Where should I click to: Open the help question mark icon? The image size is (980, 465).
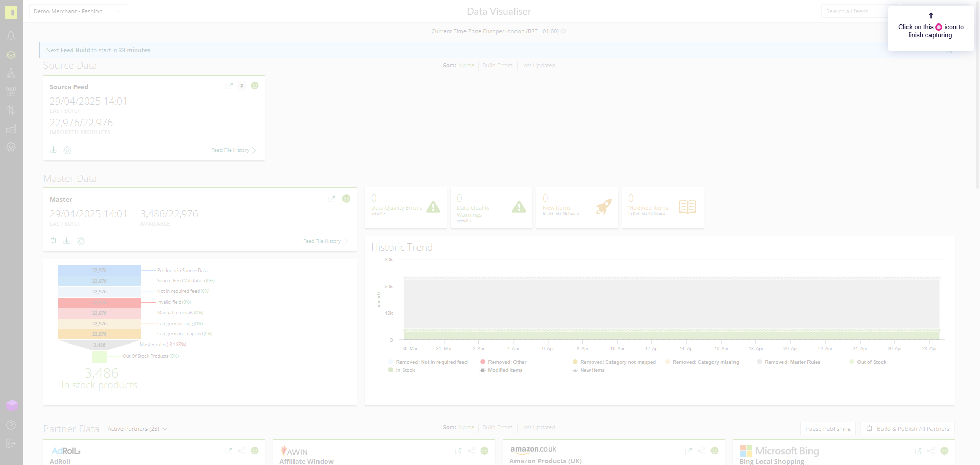11,425
